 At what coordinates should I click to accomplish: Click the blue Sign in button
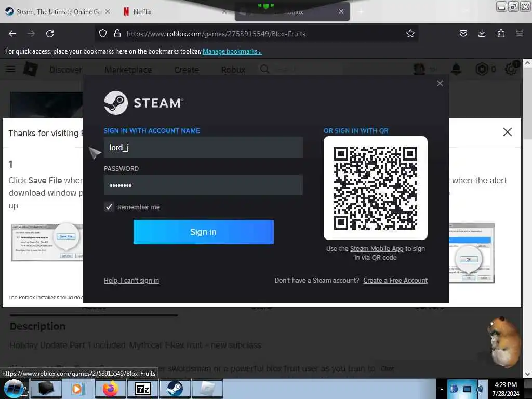pos(203,232)
